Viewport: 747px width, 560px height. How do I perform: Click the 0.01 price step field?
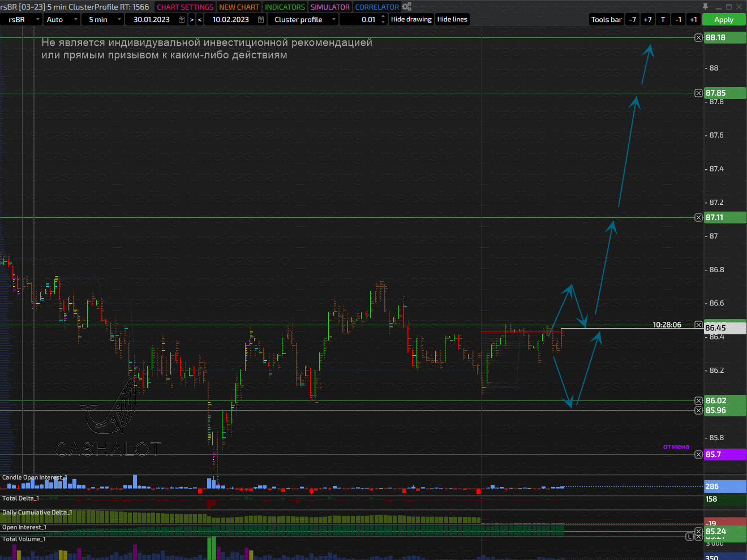tap(363, 19)
